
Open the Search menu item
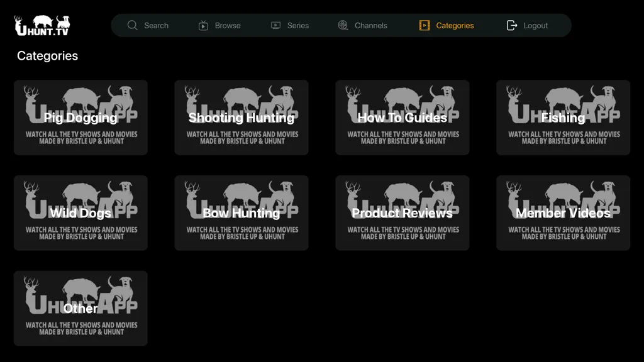pos(156,25)
